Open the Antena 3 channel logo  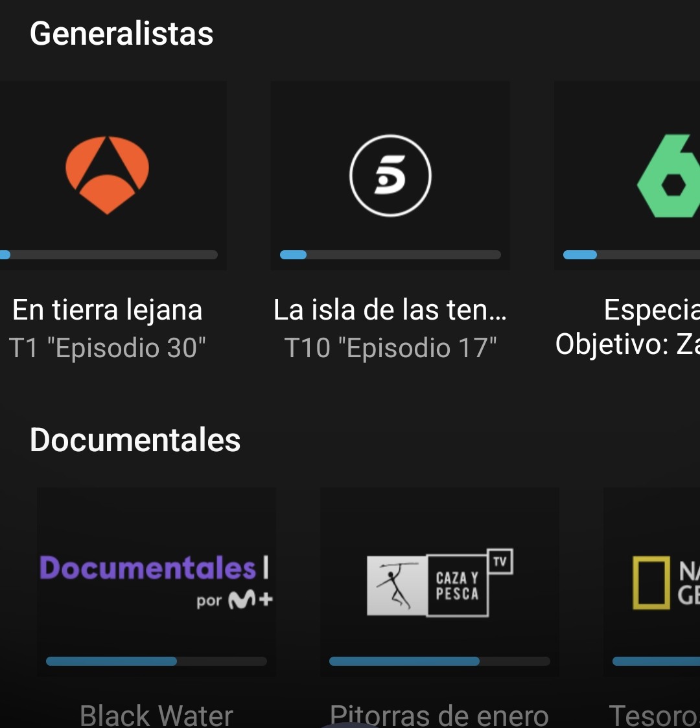pyautogui.click(x=107, y=175)
